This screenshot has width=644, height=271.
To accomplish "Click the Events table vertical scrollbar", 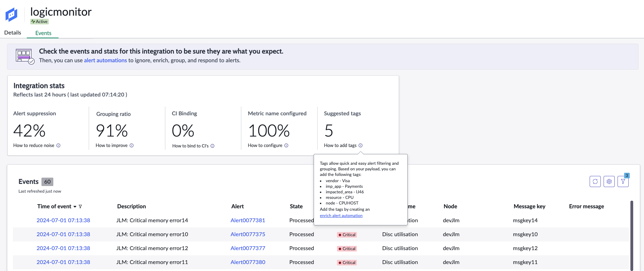I will (631, 235).
